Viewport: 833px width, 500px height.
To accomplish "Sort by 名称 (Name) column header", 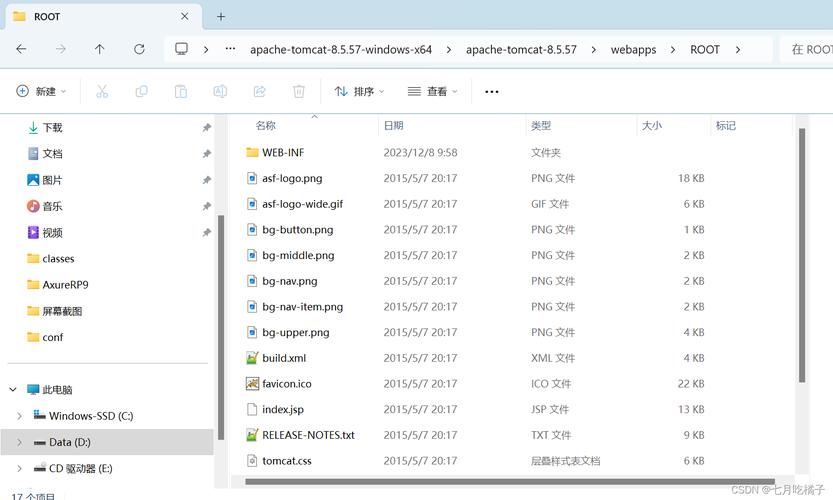I will click(266, 125).
